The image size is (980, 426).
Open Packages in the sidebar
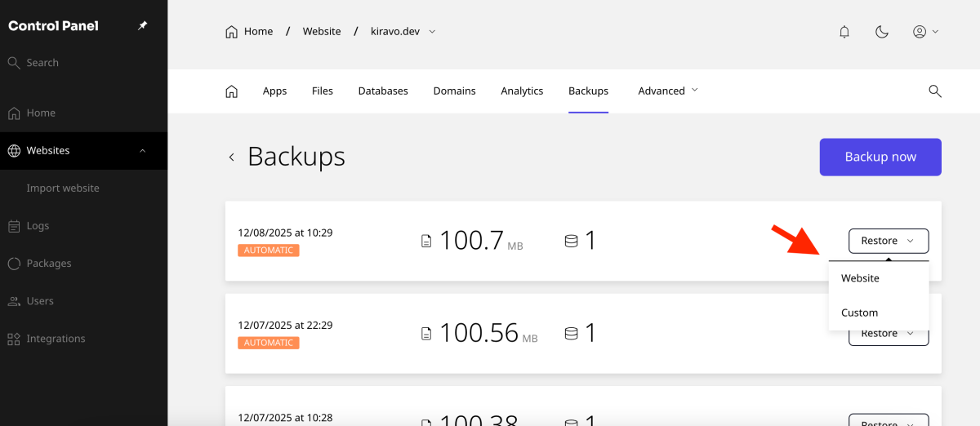[x=48, y=264]
